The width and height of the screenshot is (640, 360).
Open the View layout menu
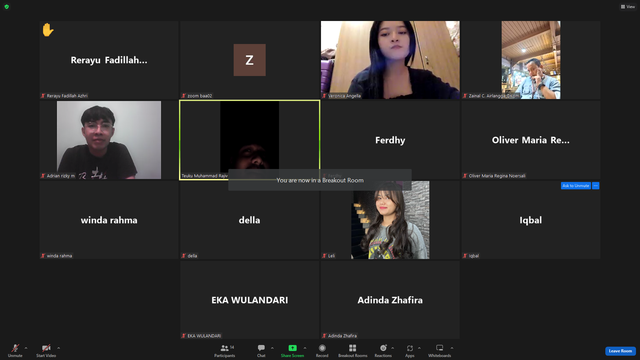point(628,7)
